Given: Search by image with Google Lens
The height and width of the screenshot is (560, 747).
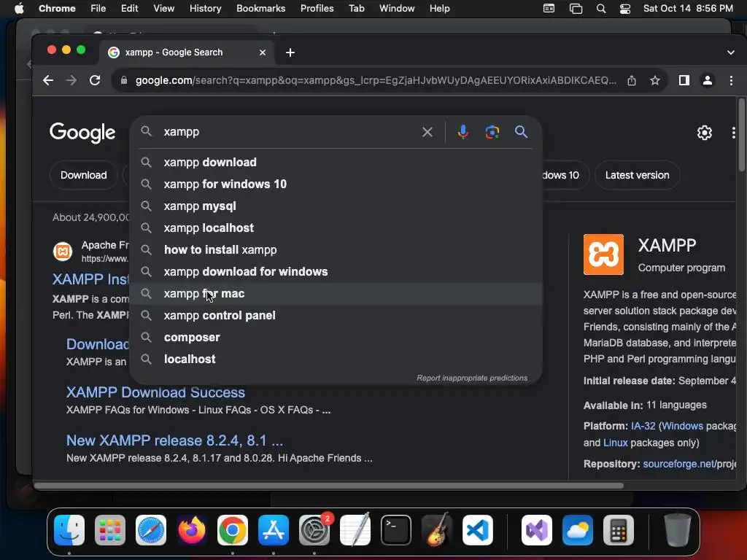Looking at the screenshot, I should (492, 132).
